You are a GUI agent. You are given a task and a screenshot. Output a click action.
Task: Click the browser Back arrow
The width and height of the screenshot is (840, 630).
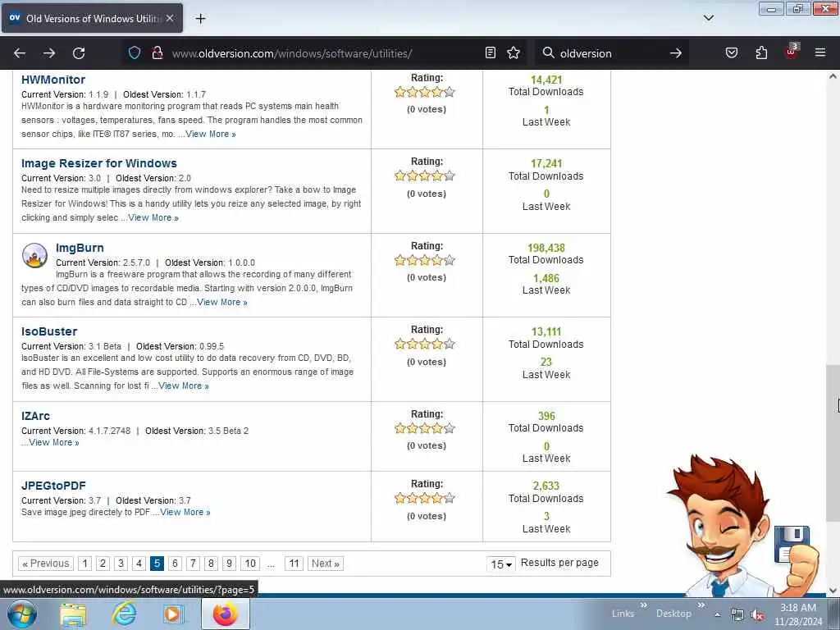coord(20,53)
